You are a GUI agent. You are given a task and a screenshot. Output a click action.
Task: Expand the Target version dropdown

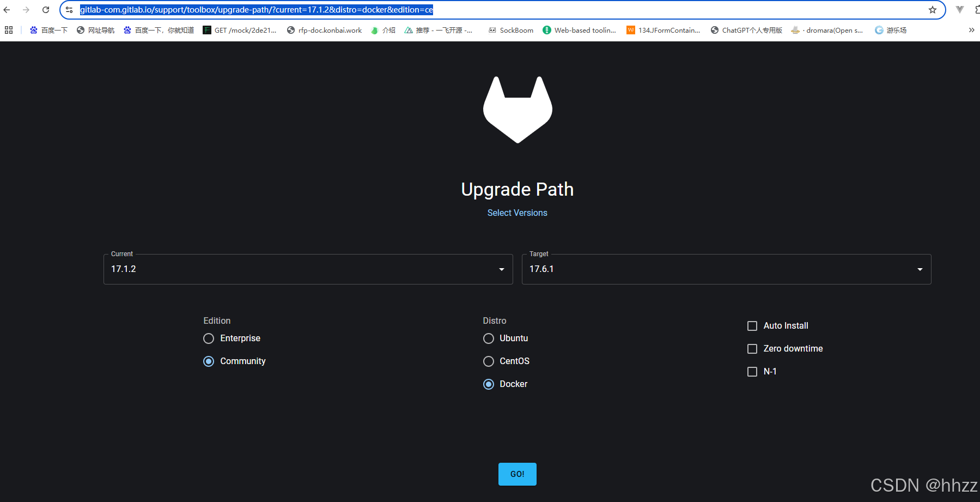pos(727,269)
